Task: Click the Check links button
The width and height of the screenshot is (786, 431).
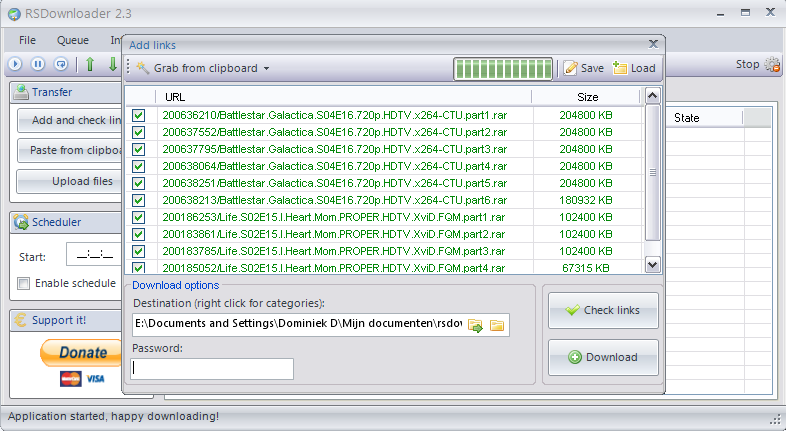Action: 603,310
